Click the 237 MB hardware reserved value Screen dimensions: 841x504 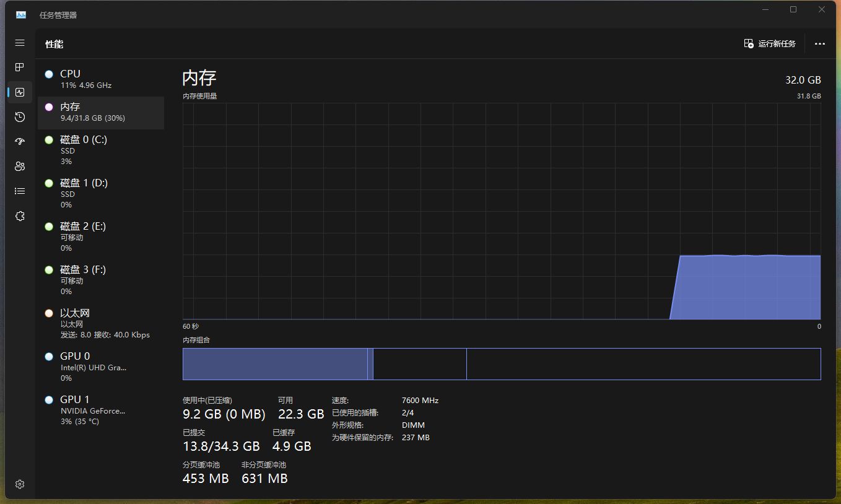416,438
